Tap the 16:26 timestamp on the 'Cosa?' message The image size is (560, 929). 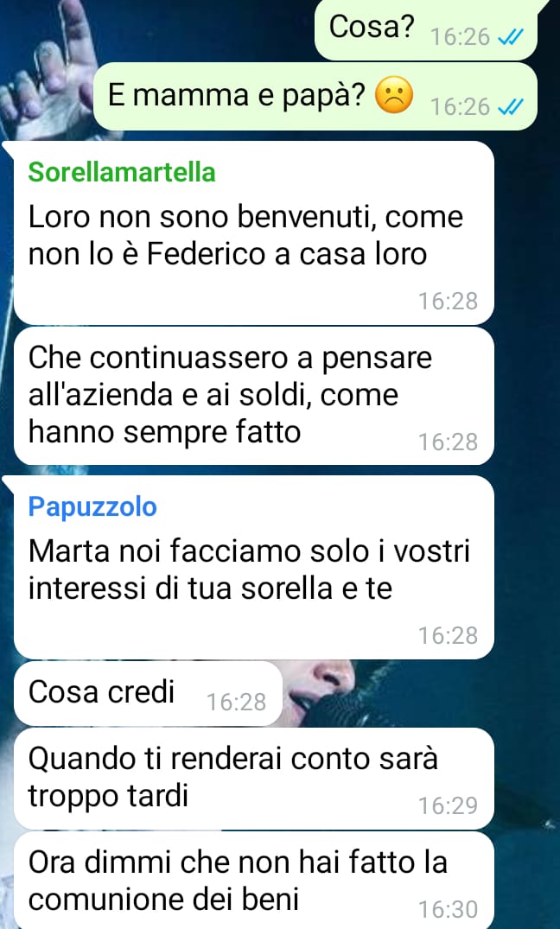click(x=461, y=37)
